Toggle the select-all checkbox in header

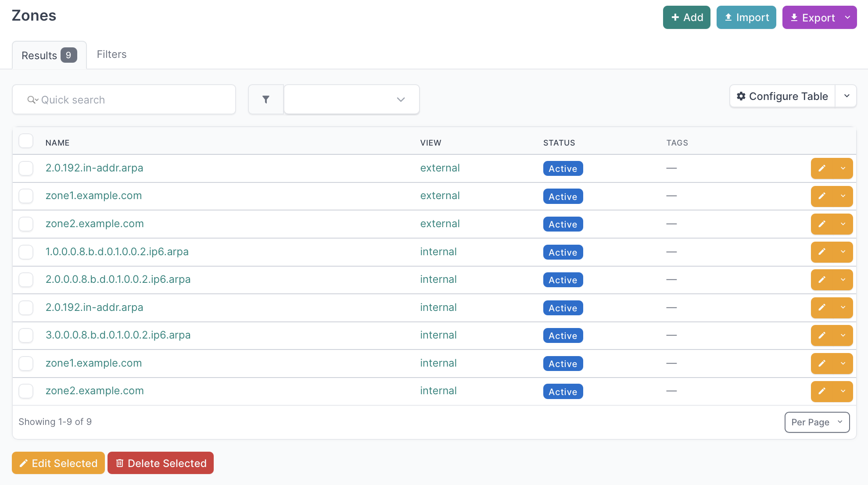(26, 141)
